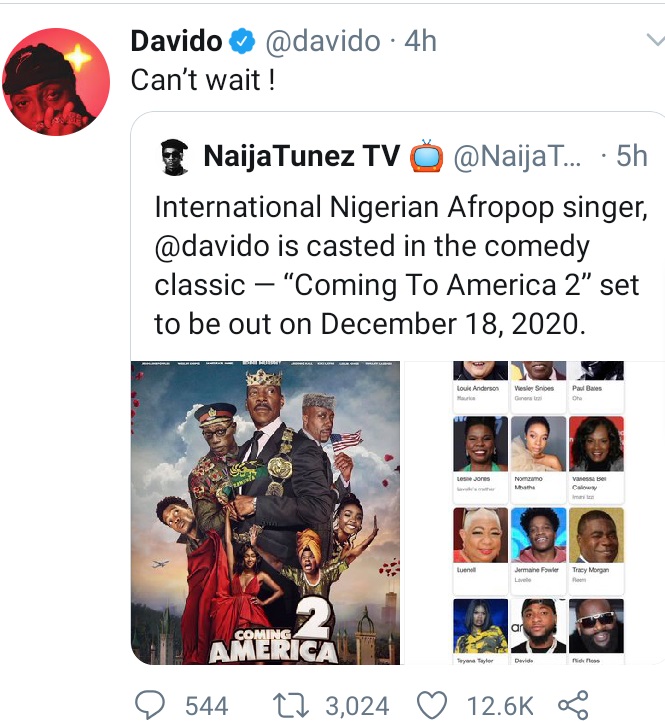
Task: Click the NaijaTunez TV account name
Action: tap(301, 156)
